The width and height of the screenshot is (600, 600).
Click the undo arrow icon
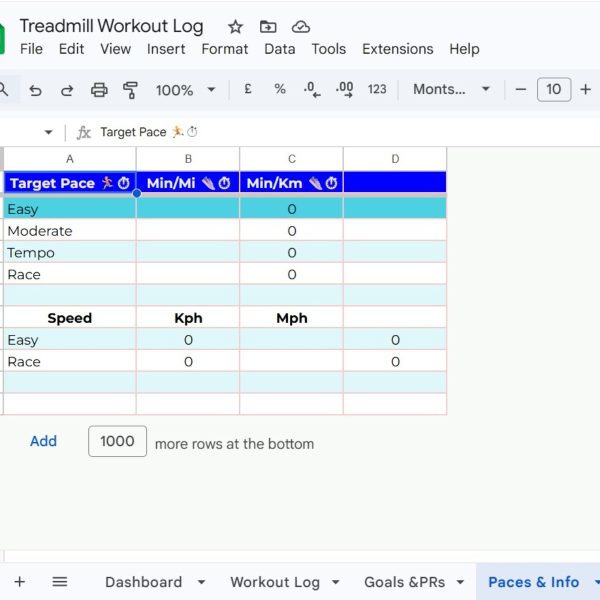[36, 90]
